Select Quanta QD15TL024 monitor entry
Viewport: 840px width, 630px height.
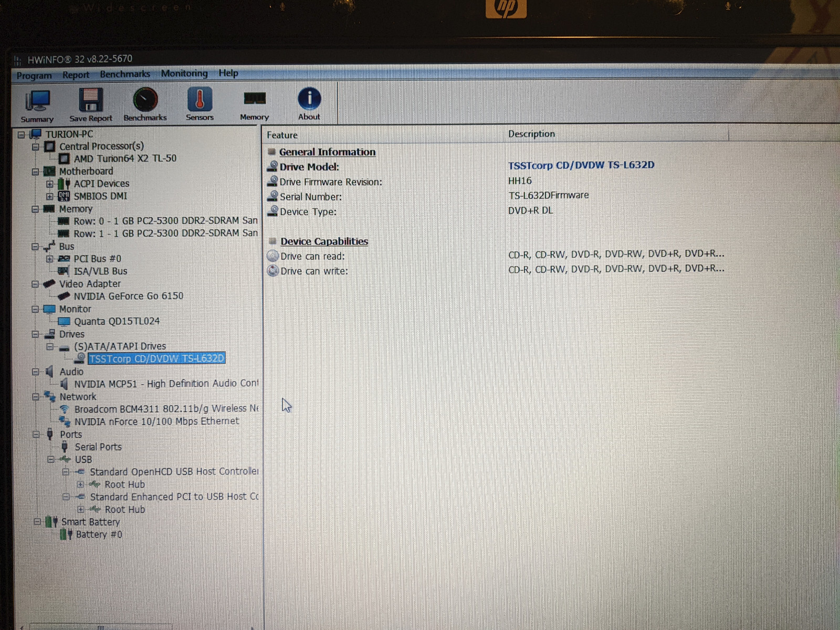(x=117, y=321)
